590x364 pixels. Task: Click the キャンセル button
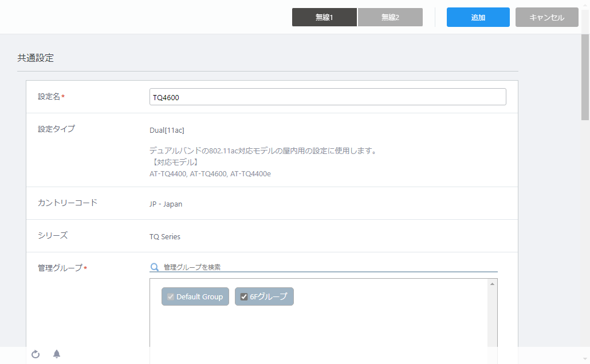tap(546, 17)
